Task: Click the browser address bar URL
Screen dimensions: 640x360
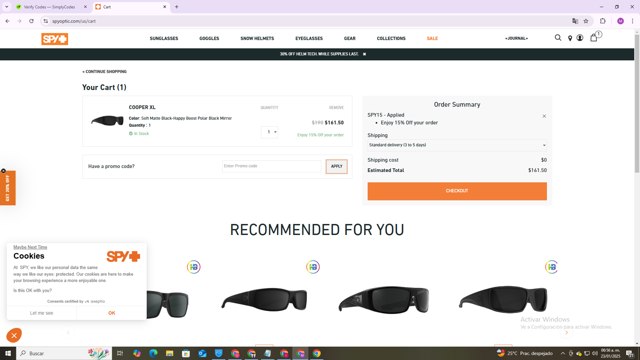Action: click(74, 21)
